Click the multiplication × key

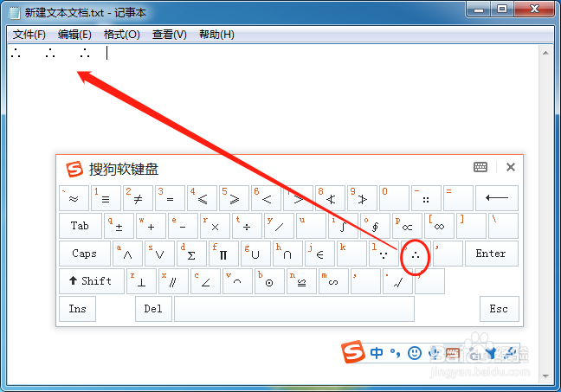(x=215, y=226)
